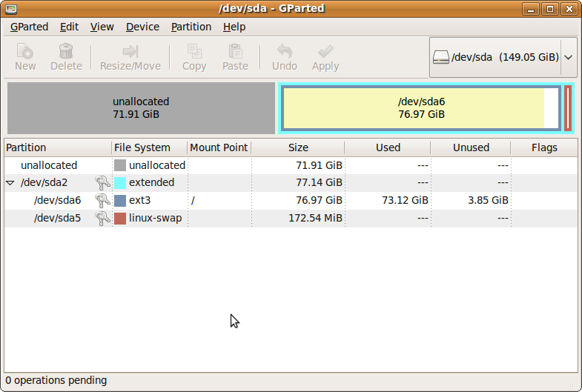582x392 pixels.
Task: Sort by the Unused column header
Action: click(x=471, y=147)
